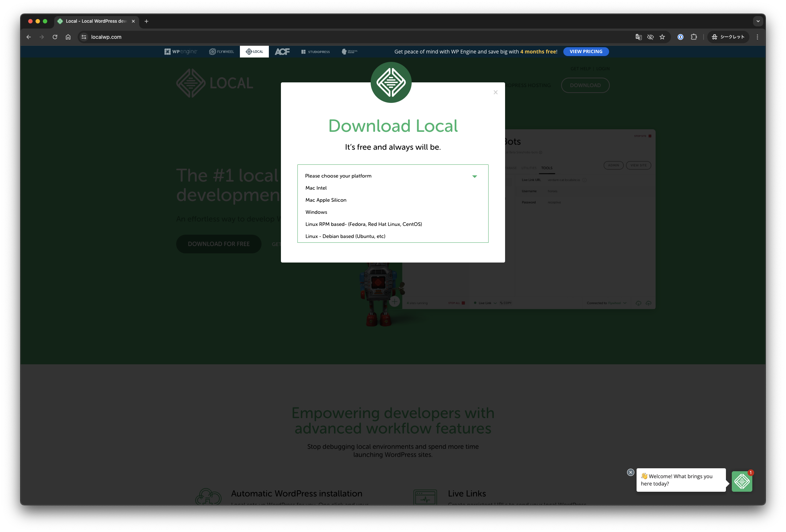The height and width of the screenshot is (532, 786).
Task: Close the Local WordPress tab
Action: [133, 21]
